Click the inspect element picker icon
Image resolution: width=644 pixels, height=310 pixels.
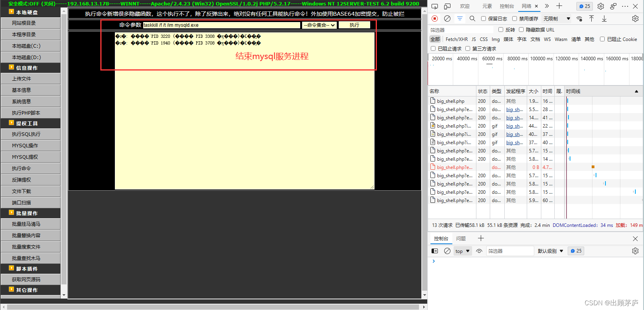point(435,6)
